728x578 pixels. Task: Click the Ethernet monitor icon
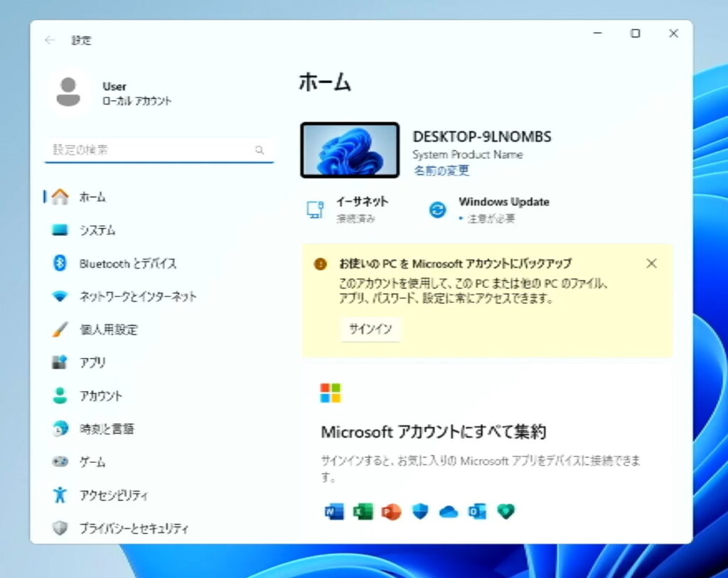pyautogui.click(x=315, y=210)
